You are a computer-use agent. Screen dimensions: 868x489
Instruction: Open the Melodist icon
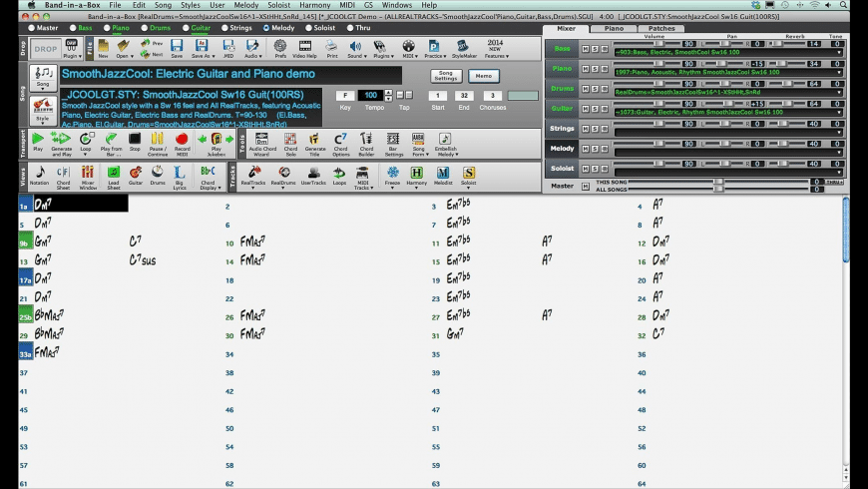443,176
